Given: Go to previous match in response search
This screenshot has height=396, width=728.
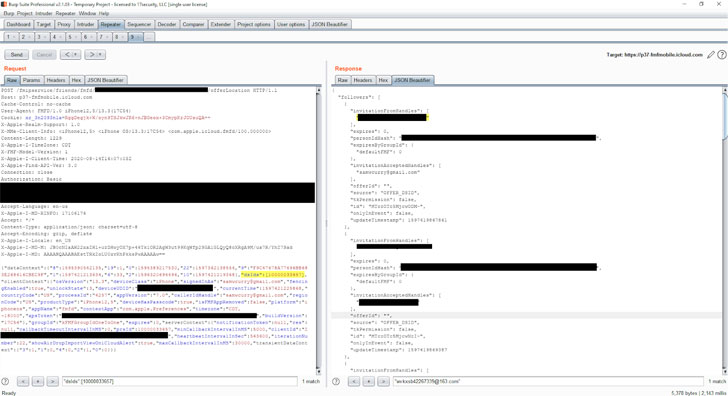Looking at the screenshot, I should pyautogui.click(x=354, y=381).
